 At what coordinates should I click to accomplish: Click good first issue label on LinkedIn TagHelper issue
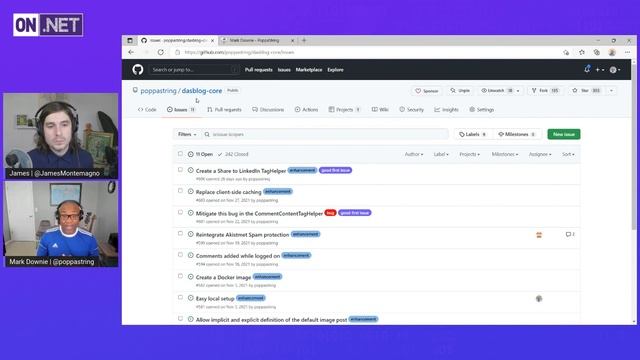(x=335, y=170)
